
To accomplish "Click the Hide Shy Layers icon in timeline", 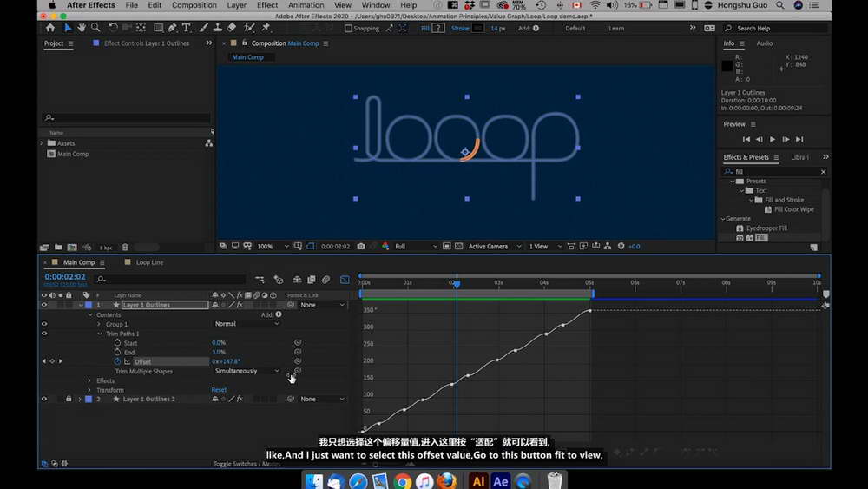I will 297,280.
